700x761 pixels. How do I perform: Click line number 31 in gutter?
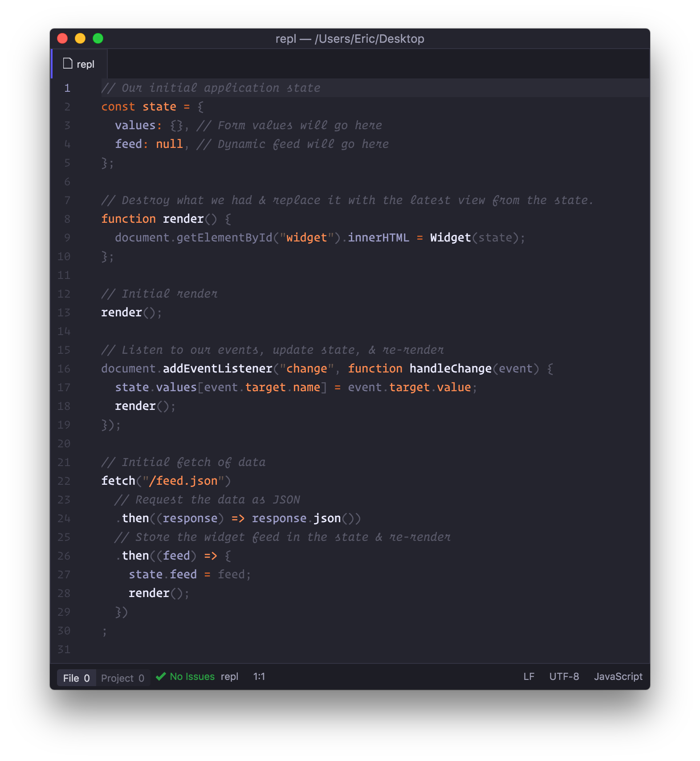click(x=64, y=649)
